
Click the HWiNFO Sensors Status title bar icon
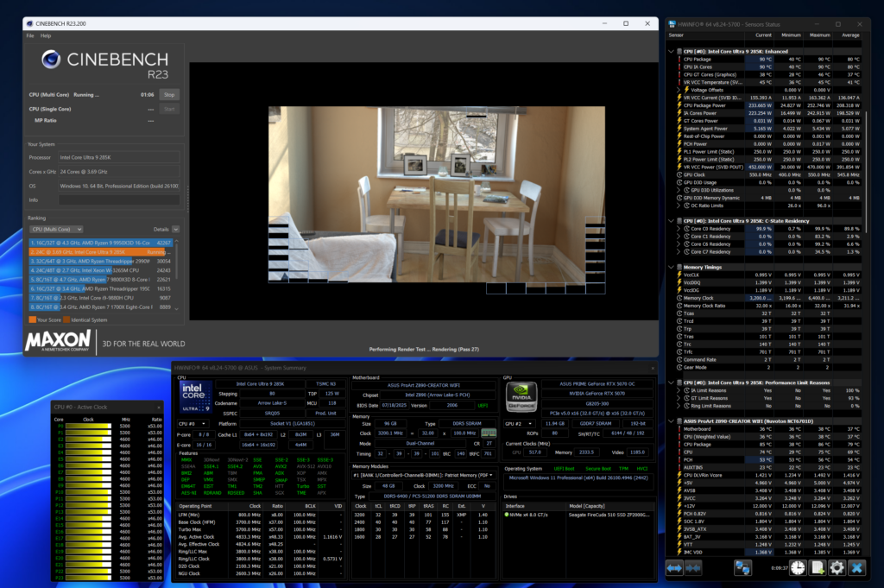coord(672,24)
